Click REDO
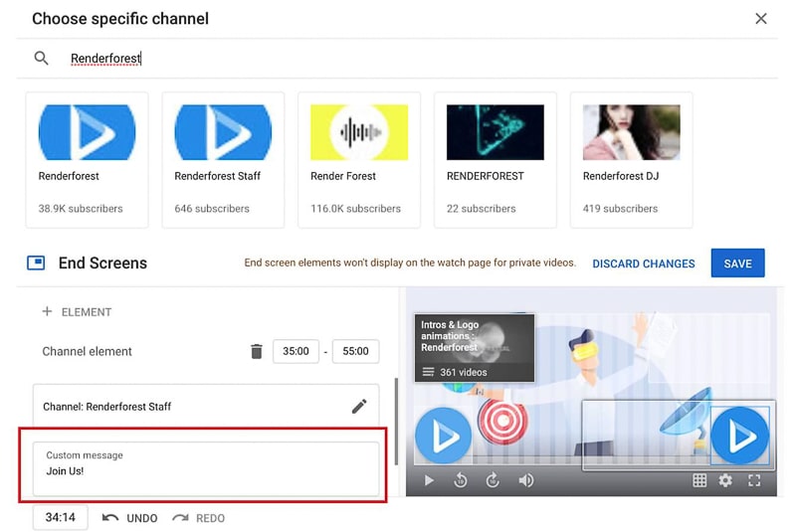This screenshot has width=796, height=532. pyautogui.click(x=198, y=518)
